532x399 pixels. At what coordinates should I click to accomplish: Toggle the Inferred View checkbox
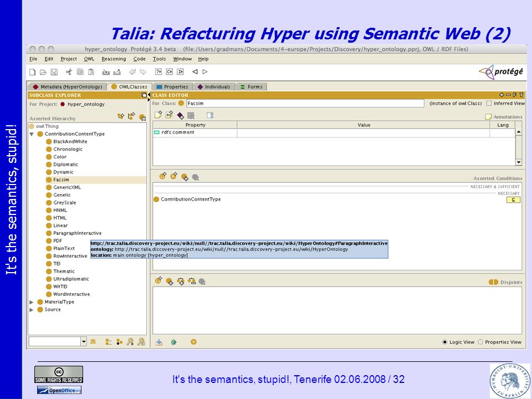(489, 103)
